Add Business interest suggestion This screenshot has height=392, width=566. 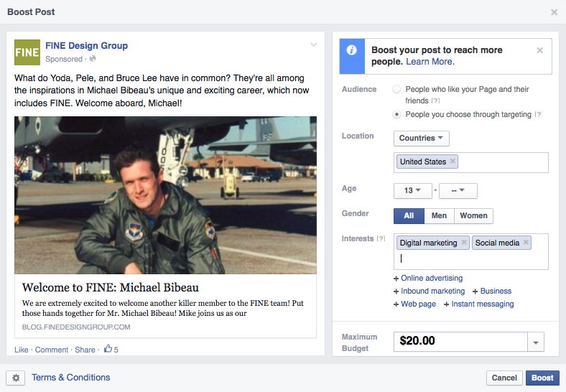(x=492, y=291)
